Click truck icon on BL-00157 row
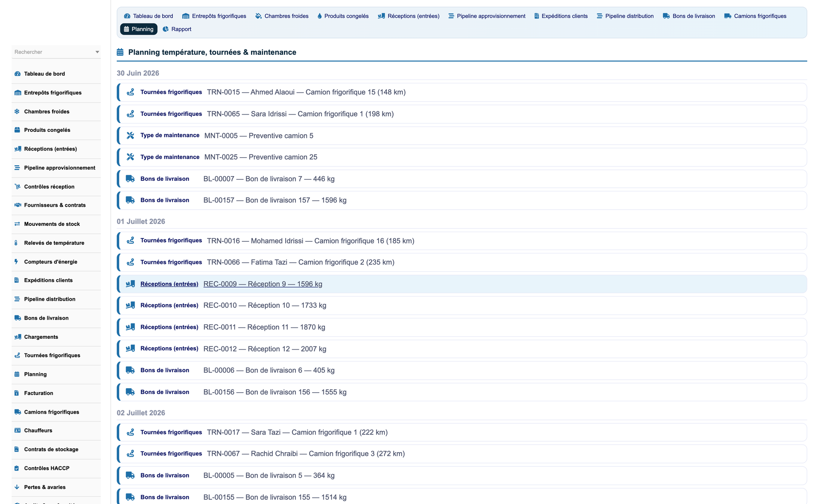Viewport: 814px width, 504px height. click(x=131, y=200)
